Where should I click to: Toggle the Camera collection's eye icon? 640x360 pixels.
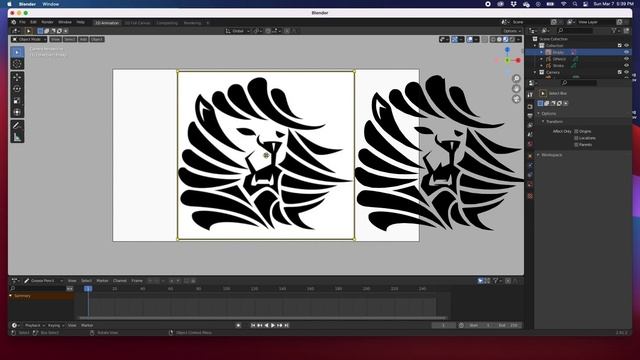coord(627,72)
